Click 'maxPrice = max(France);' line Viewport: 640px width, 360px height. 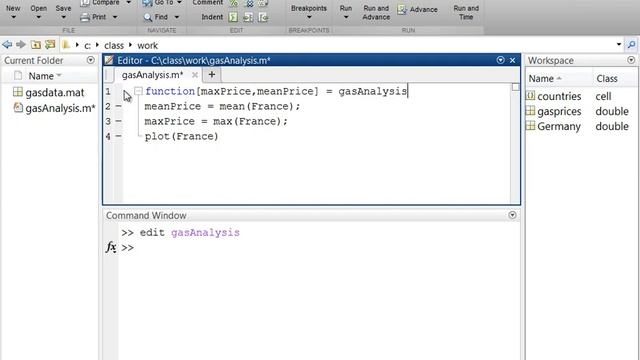[216, 122]
